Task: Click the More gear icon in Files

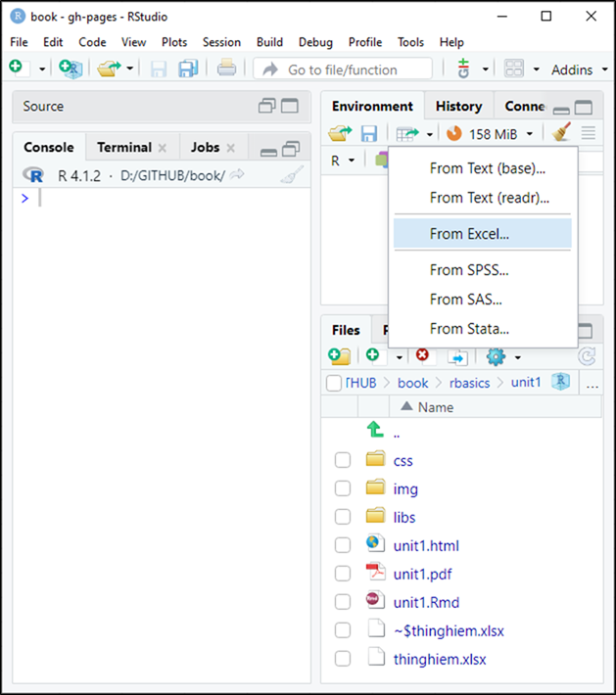Action: coord(496,356)
